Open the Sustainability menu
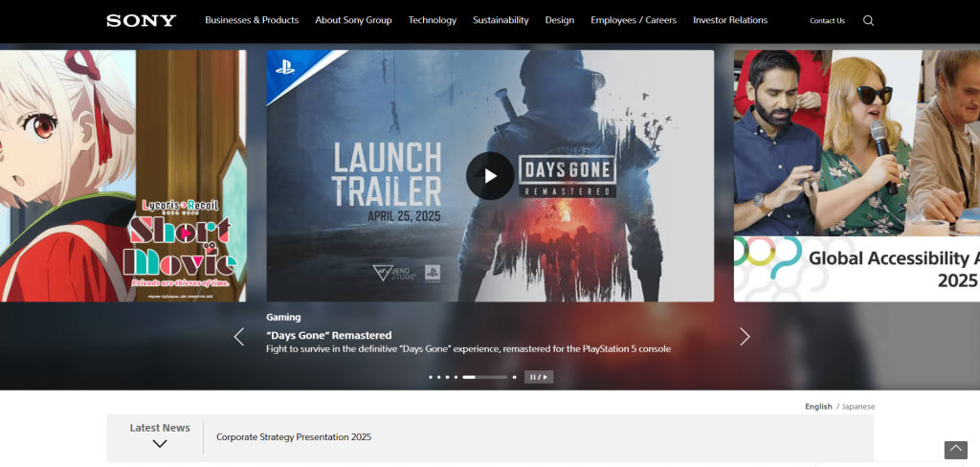This screenshot has height=467, width=980. pyautogui.click(x=501, y=20)
